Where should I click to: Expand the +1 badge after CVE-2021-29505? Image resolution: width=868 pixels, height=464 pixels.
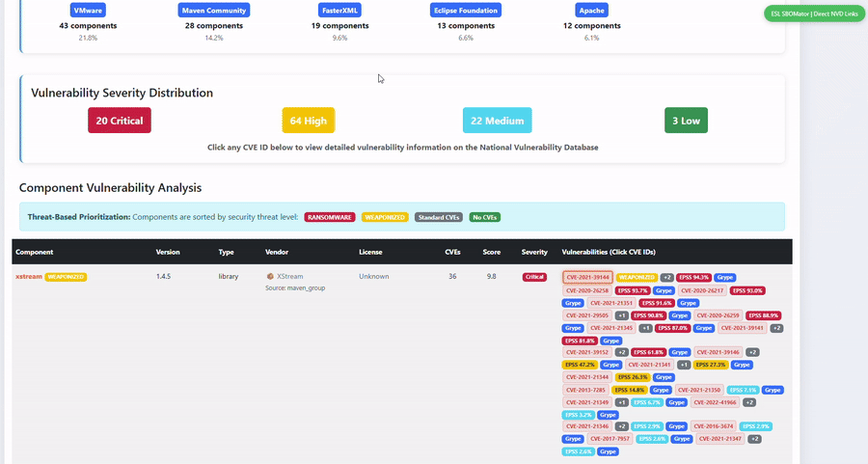622,315
